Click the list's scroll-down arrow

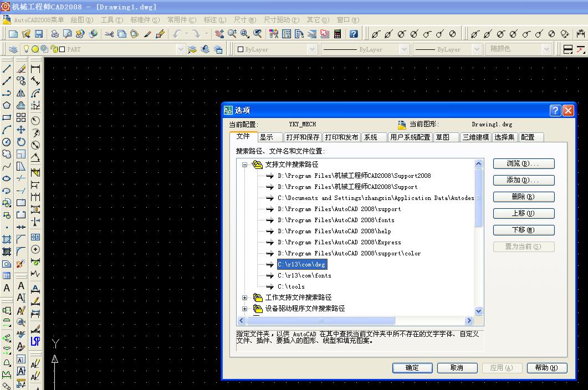478,311
